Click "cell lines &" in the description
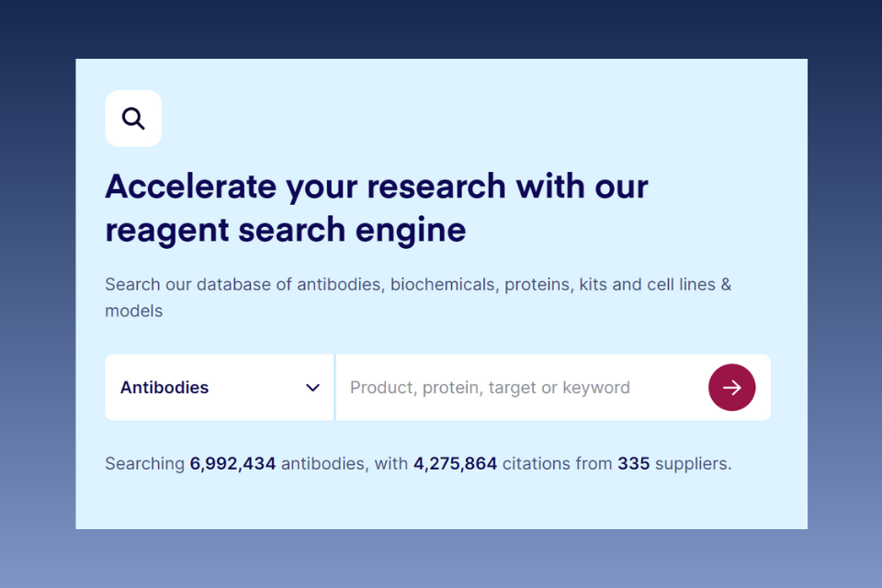This screenshot has height=588, width=882. click(x=689, y=284)
